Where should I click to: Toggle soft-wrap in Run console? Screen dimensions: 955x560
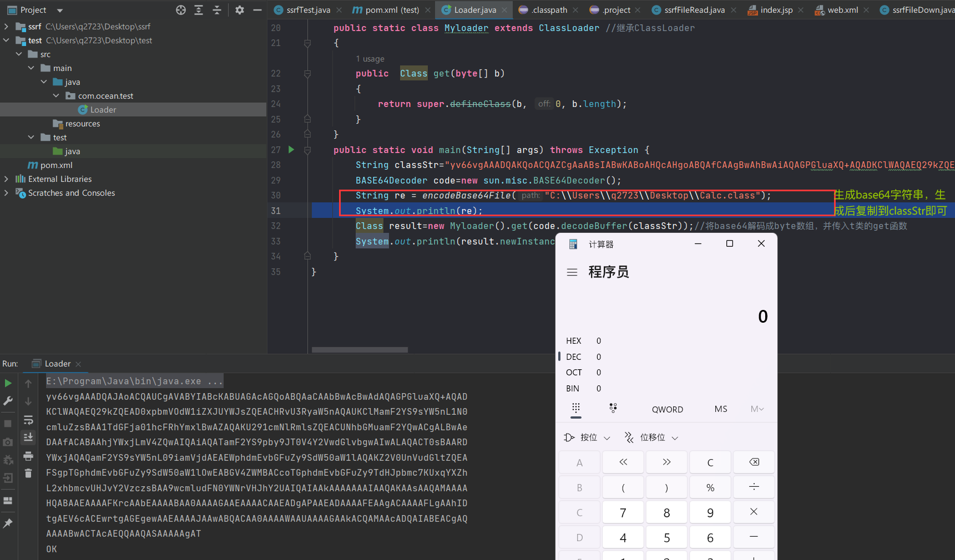(28, 420)
